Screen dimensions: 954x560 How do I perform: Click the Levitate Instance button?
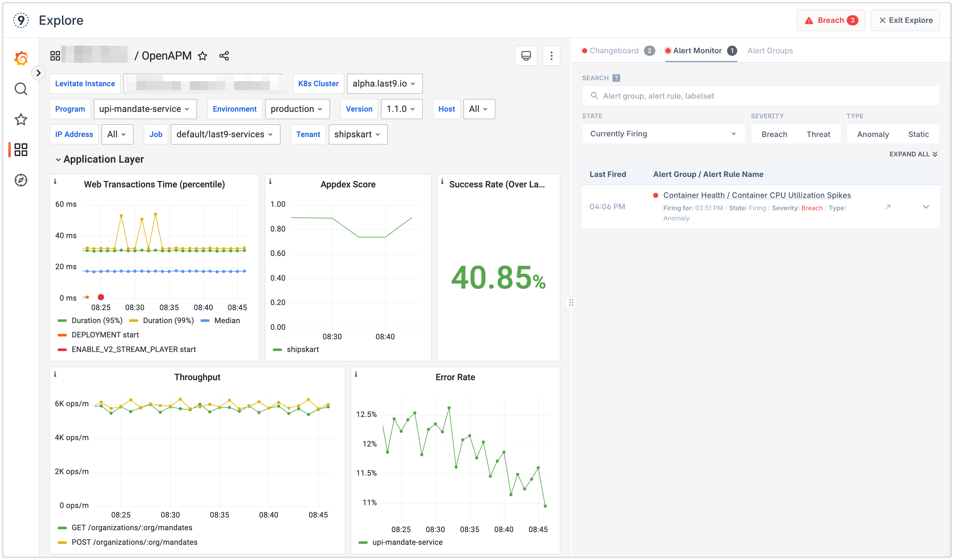(85, 83)
